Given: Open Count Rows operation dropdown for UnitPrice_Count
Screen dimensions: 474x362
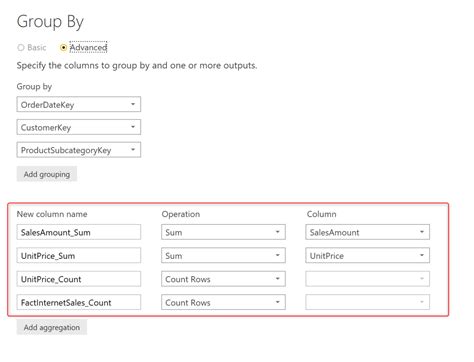Looking at the screenshot, I should (223, 279).
